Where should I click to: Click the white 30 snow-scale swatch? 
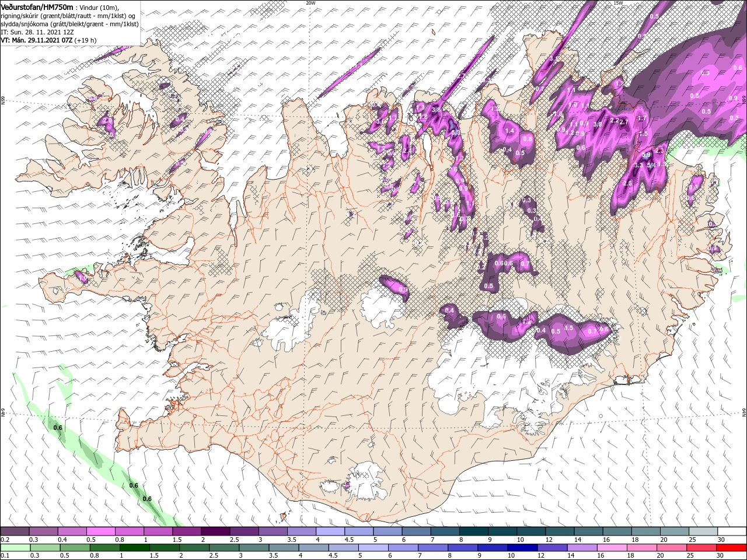pyautogui.click(x=731, y=531)
